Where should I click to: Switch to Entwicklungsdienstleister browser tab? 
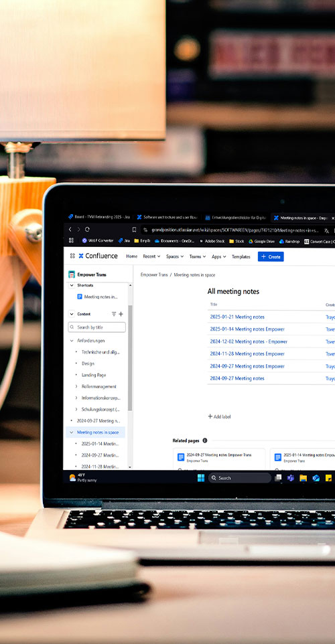(236, 218)
